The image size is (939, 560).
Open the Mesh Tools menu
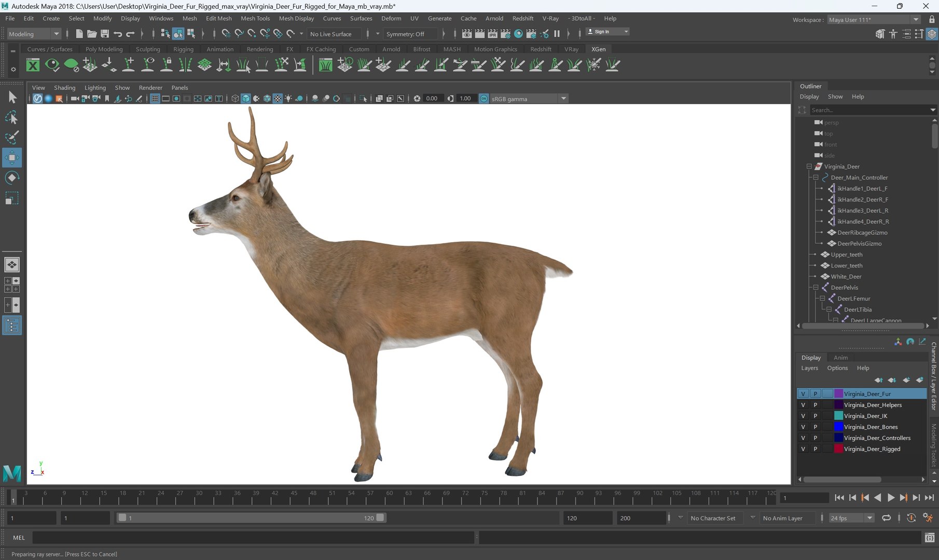[x=255, y=18]
